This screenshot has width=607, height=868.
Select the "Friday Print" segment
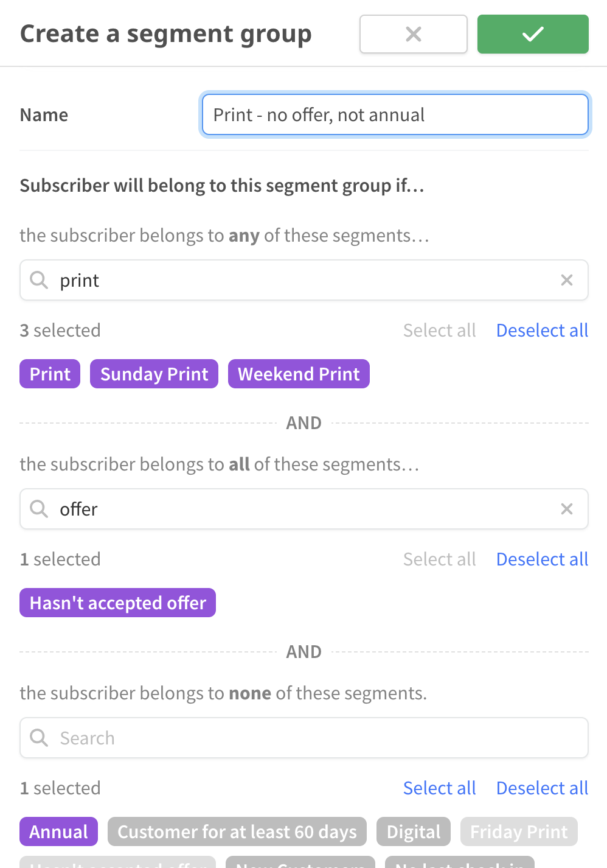[x=518, y=831]
